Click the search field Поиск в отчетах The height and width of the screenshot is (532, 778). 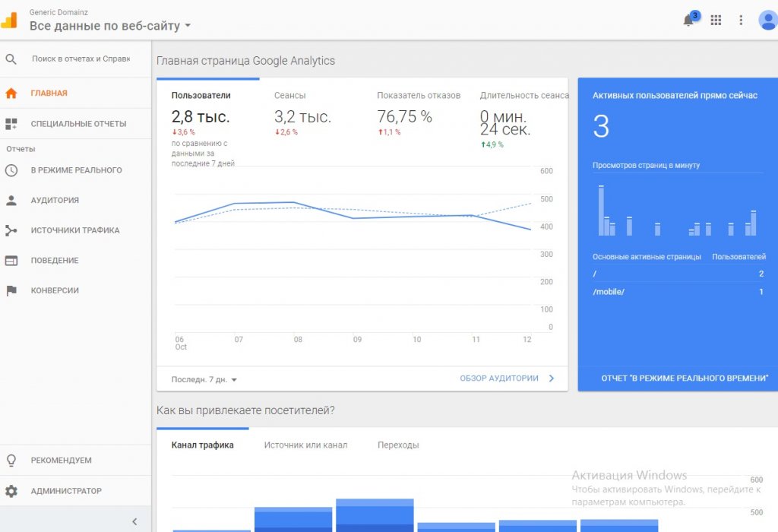point(81,59)
